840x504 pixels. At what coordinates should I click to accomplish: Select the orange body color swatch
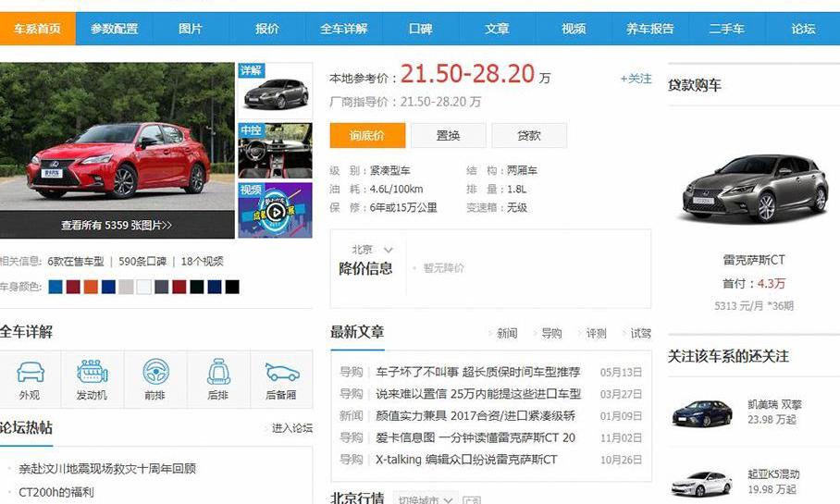[x=91, y=287]
